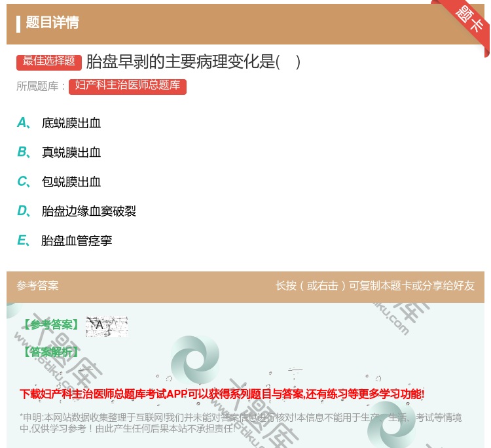This screenshot has height=448, width=491.
Task: Click the 题目详情 header title
Action: [x=52, y=23]
